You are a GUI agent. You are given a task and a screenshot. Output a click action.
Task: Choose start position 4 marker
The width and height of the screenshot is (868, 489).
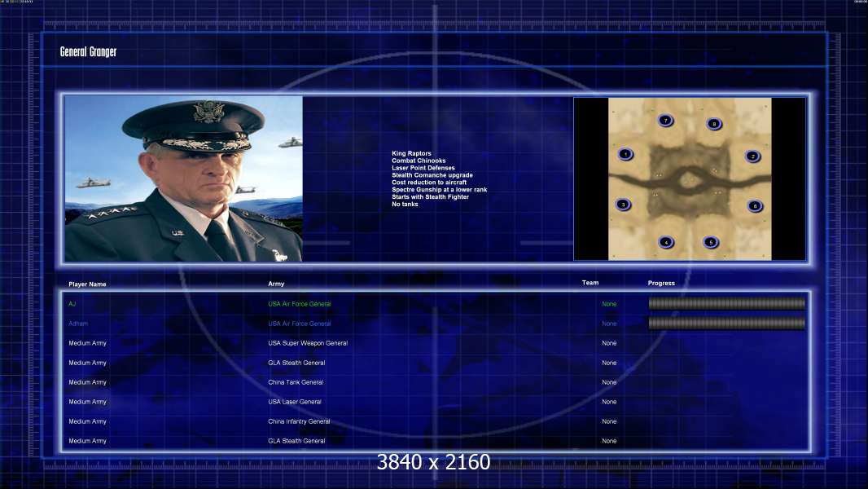pos(666,242)
